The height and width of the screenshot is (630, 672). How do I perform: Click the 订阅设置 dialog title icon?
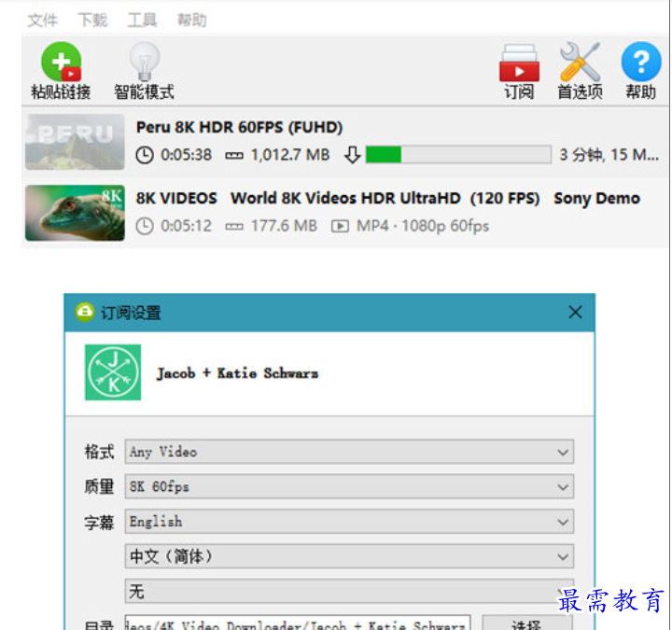pyautogui.click(x=85, y=312)
